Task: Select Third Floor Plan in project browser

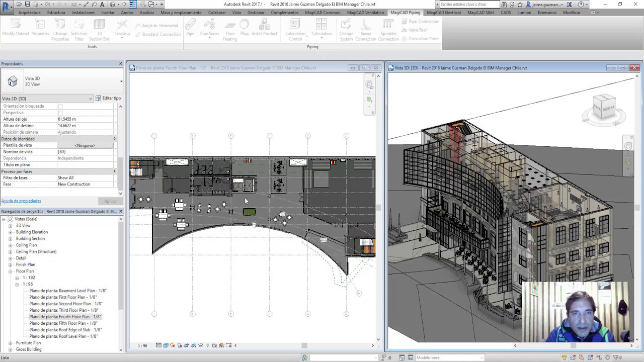Action: click(x=63, y=310)
